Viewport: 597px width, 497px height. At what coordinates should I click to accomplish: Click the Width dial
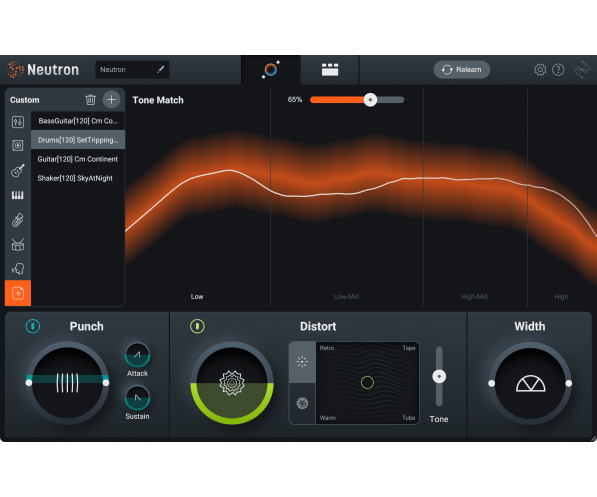click(530, 383)
